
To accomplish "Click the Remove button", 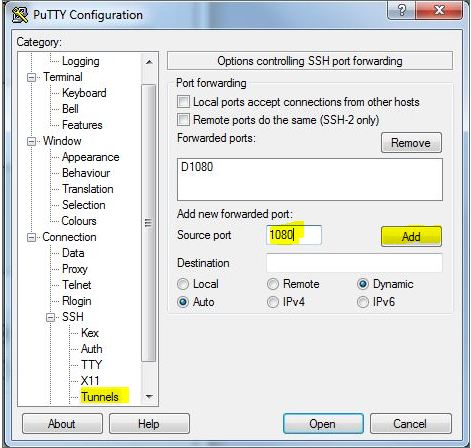I will point(411,143).
